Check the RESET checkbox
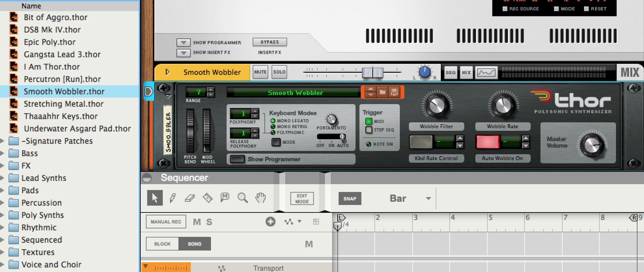Image resolution: width=644 pixels, height=272 pixels. pyautogui.click(x=586, y=9)
